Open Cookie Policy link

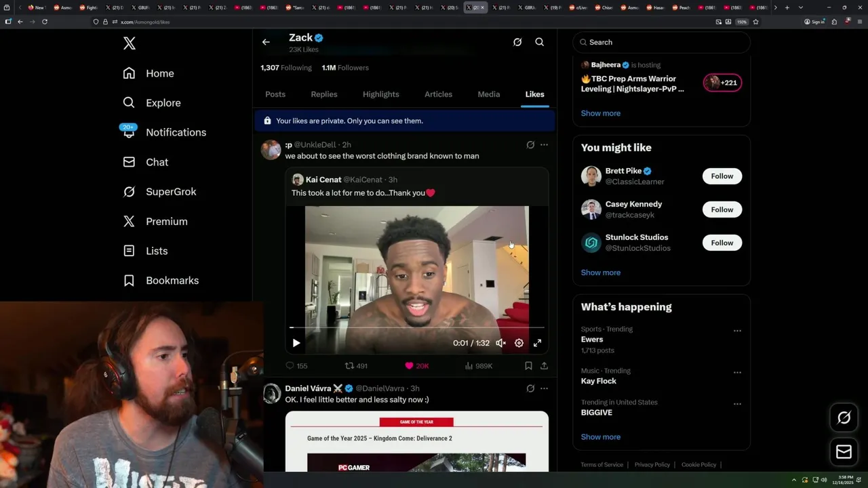coord(698,465)
